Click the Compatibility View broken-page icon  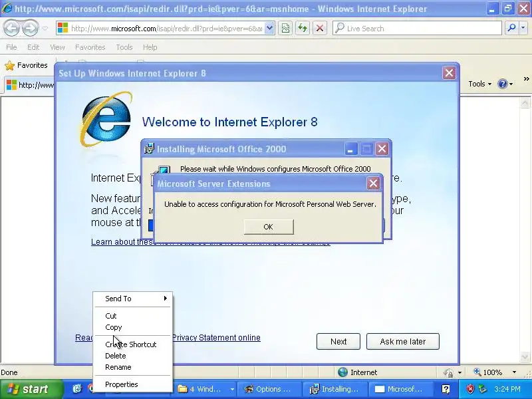tap(286, 29)
